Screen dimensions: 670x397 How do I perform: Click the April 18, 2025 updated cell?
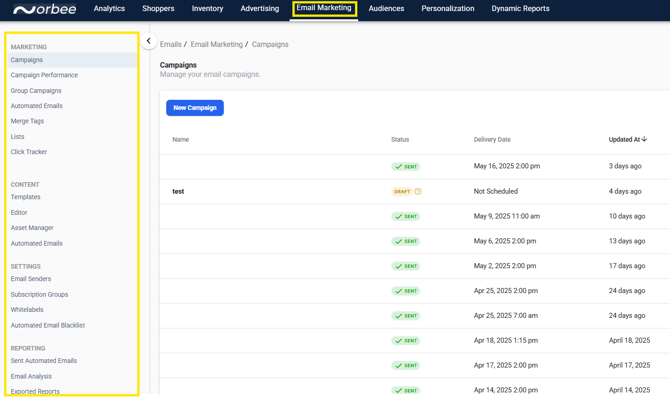629,341
